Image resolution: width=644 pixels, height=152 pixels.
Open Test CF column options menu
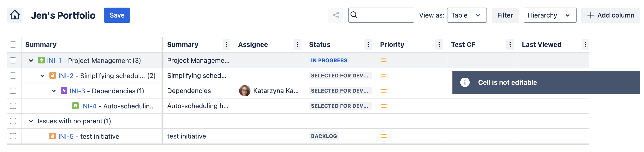pos(510,45)
